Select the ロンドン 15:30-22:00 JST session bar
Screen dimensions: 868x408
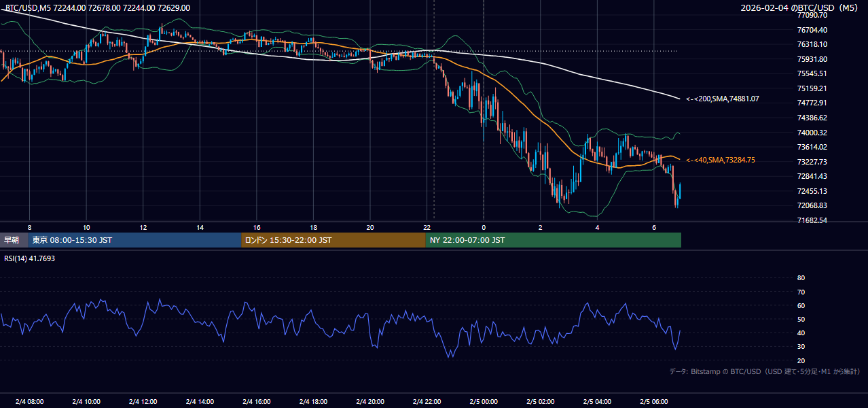(x=333, y=240)
